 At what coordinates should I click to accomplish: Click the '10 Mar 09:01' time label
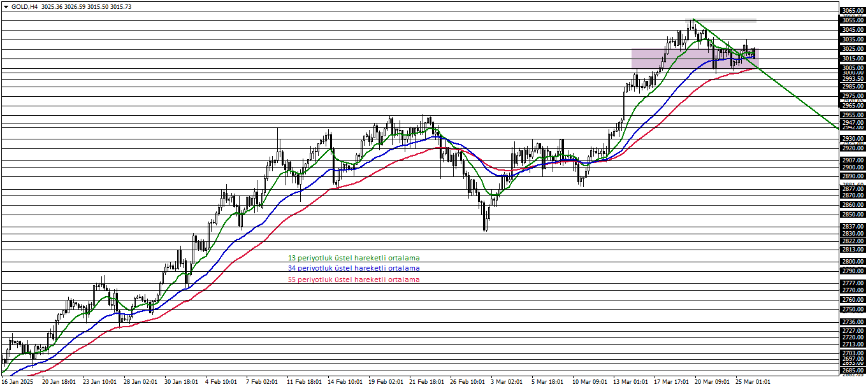(590, 383)
